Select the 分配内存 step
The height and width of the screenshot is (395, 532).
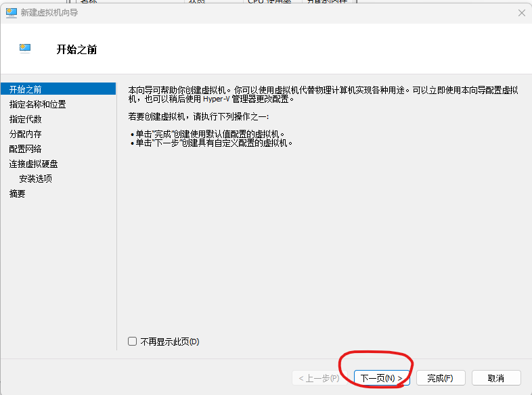tap(26, 134)
